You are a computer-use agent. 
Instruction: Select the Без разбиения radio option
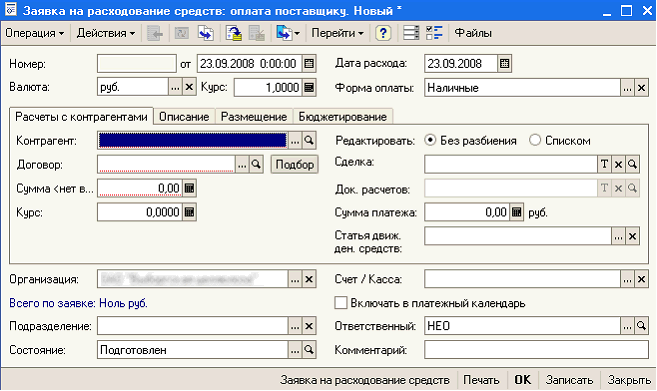[x=430, y=140]
